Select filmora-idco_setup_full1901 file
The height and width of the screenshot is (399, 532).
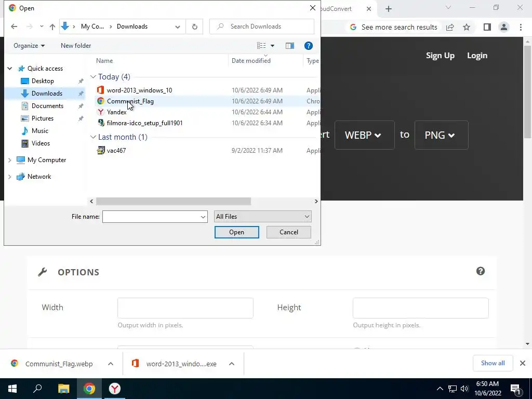(144, 123)
